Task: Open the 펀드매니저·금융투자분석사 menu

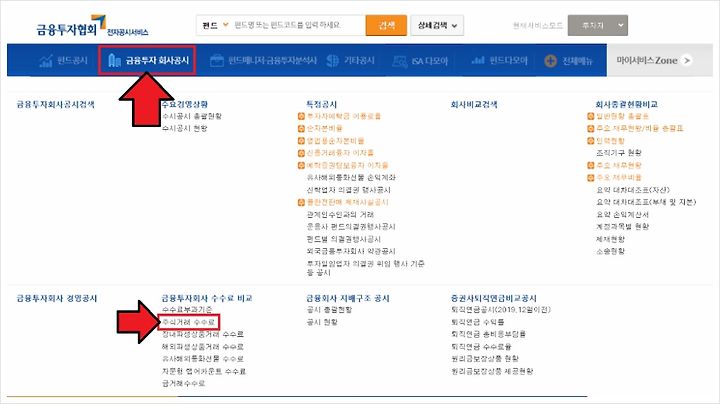Action: point(272,60)
